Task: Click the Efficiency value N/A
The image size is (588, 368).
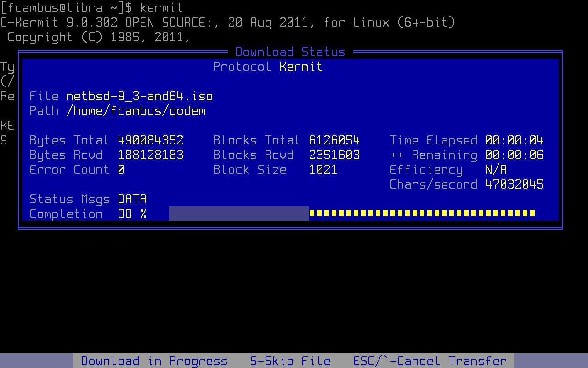Action: click(496, 170)
